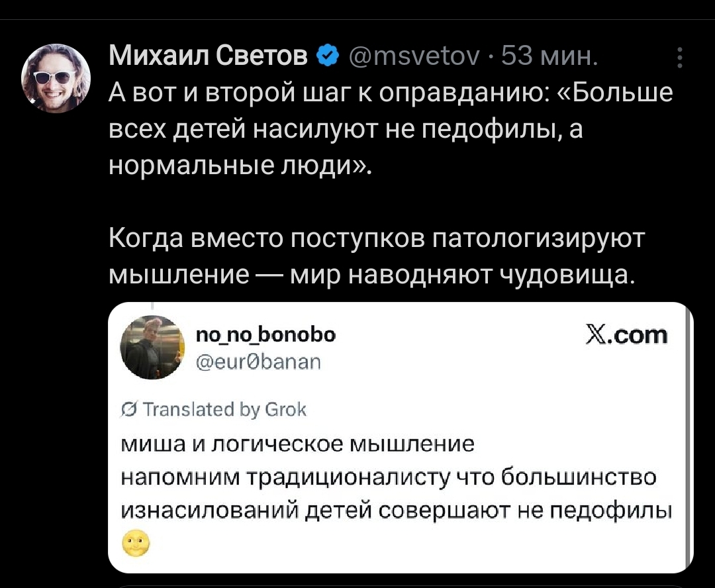Click the line «Когда вместо поступков патологизируют»
This screenshot has width=715, height=588.
click(x=376, y=237)
